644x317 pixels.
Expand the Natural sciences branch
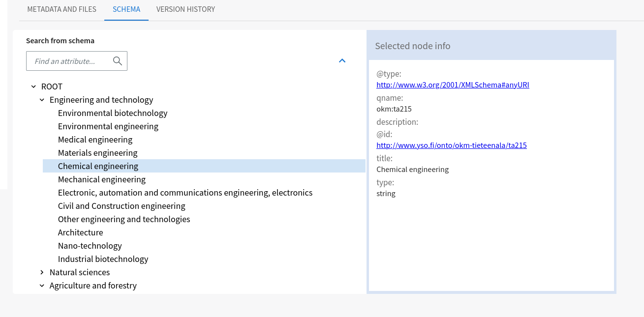(x=42, y=272)
